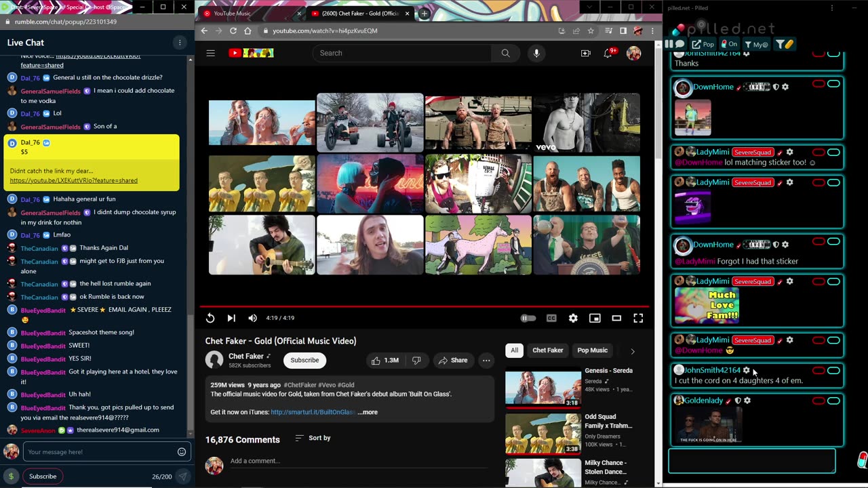The width and height of the screenshot is (868, 488).
Task: Open the browser three-dot menu
Action: (652, 30)
